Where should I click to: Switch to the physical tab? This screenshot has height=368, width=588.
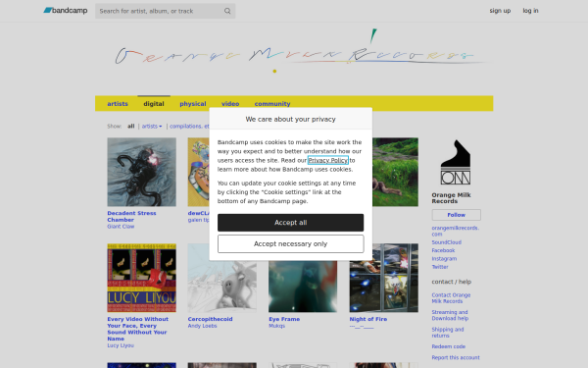[x=193, y=104]
